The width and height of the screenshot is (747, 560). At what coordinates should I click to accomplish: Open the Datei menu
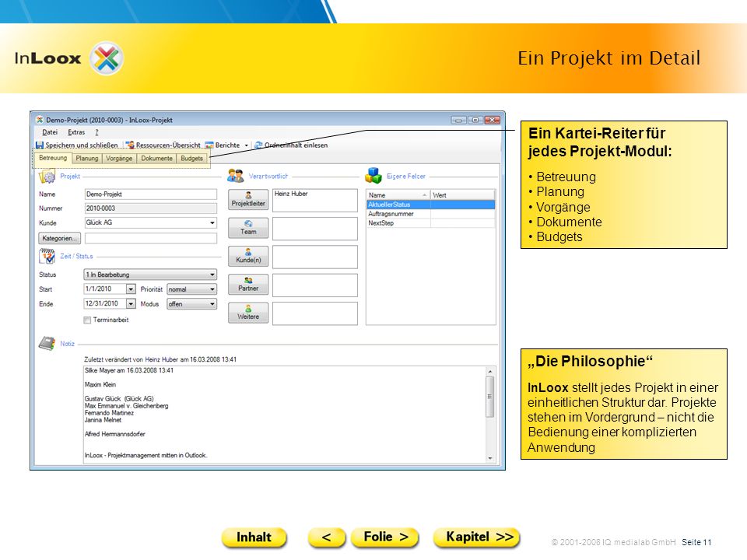pos(50,132)
